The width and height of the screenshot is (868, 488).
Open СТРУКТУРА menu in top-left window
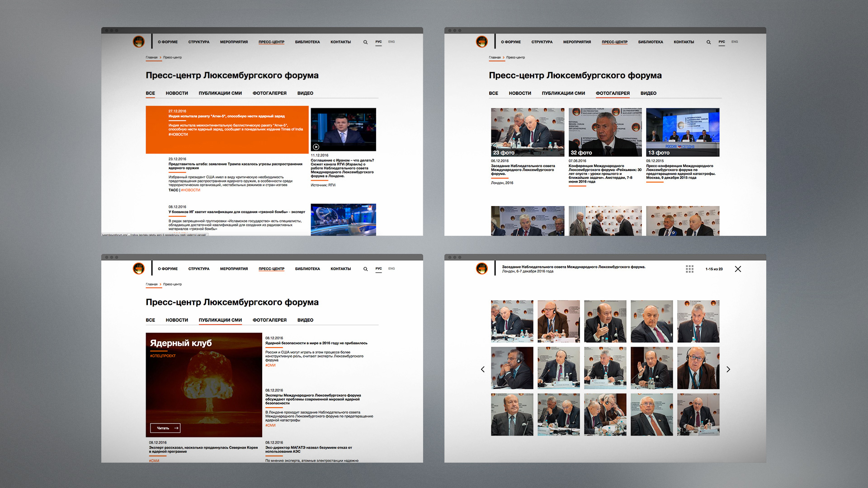[x=199, y=42]
